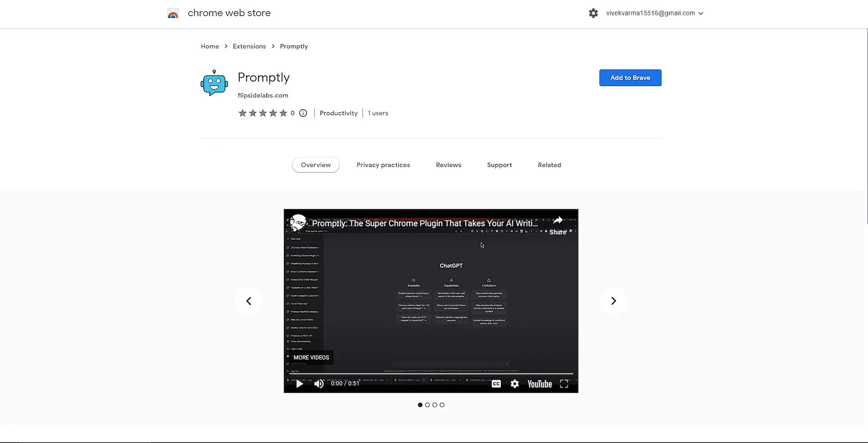Click the video progress bar
The height and width of the screenshot is (443, 868).
[431, 374]
